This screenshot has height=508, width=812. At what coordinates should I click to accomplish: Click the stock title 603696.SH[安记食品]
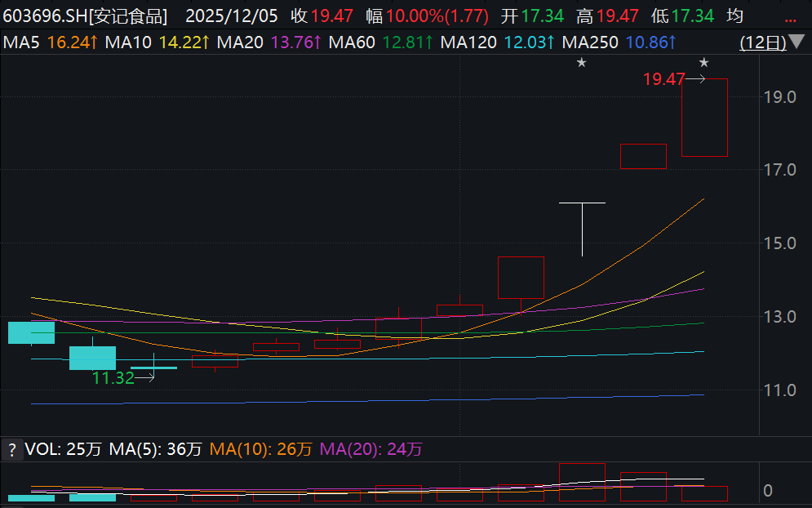tap(87, 16)
